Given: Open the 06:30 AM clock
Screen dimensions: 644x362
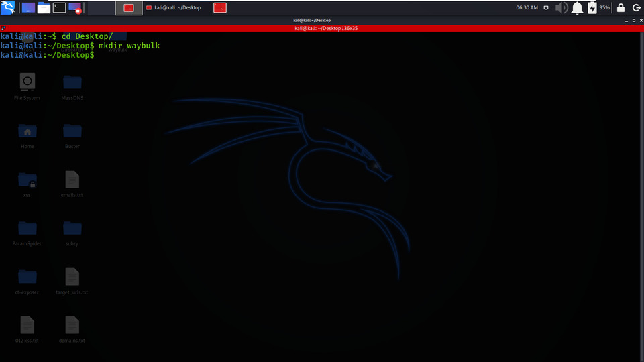Looking at the screenshot, I should click(x=527, y=8).
